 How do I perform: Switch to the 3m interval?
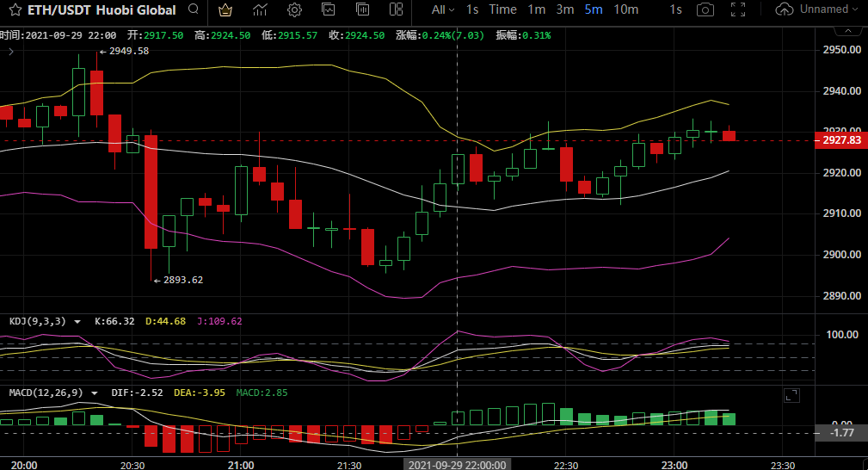[565, 10]
